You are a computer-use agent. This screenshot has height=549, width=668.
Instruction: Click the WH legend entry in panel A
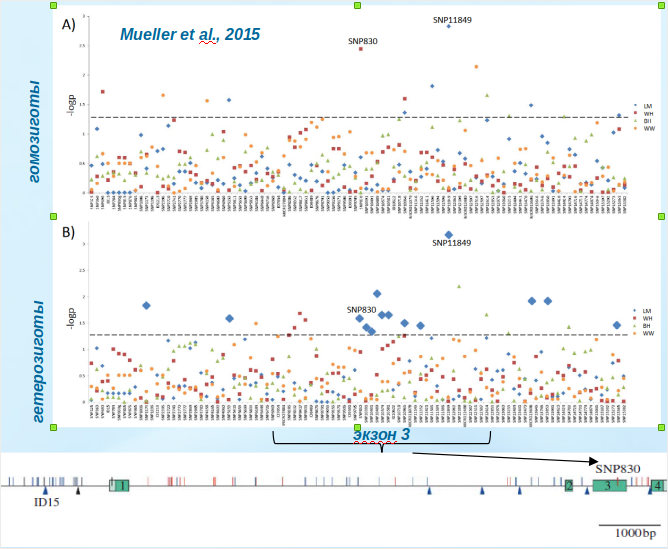pyautogui.click(x=643, y=114)
